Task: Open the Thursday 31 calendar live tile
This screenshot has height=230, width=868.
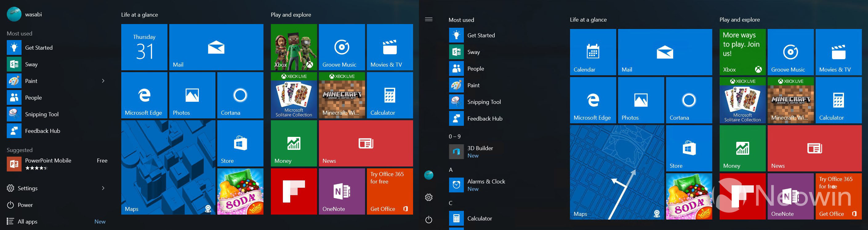Action: [144, 47]
